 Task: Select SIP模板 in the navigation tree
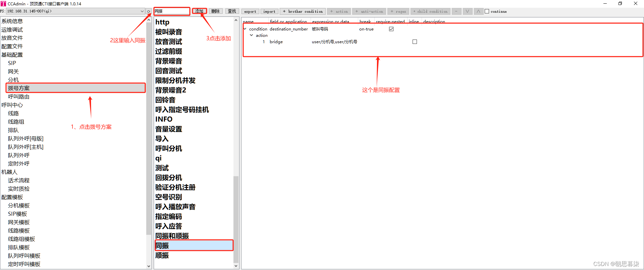coord(17,214)
